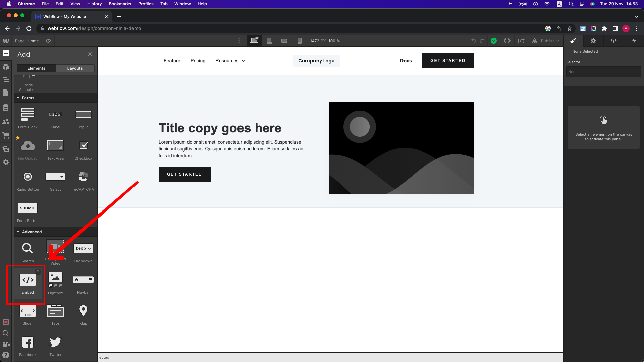This screenshot has width=644, height=362.
Task: Close the Add panel
Action: [x=90, y=54]
